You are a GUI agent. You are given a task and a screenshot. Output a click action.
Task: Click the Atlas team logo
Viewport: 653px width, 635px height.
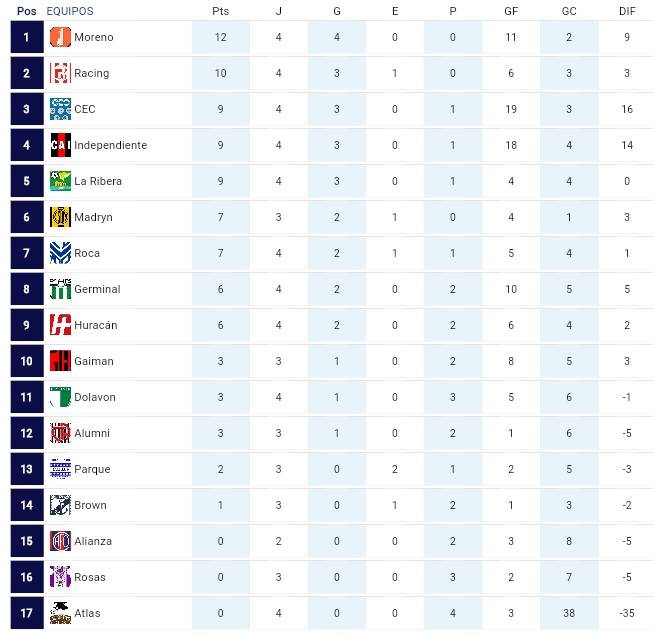[x=60, y=613]
